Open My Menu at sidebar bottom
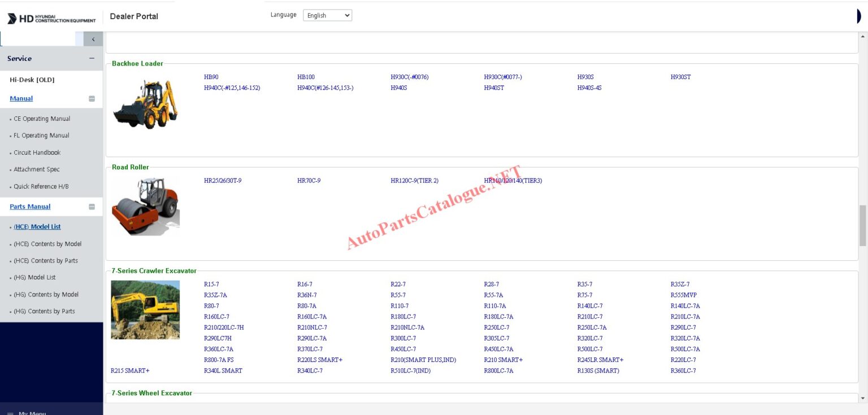 click(32, 412)
